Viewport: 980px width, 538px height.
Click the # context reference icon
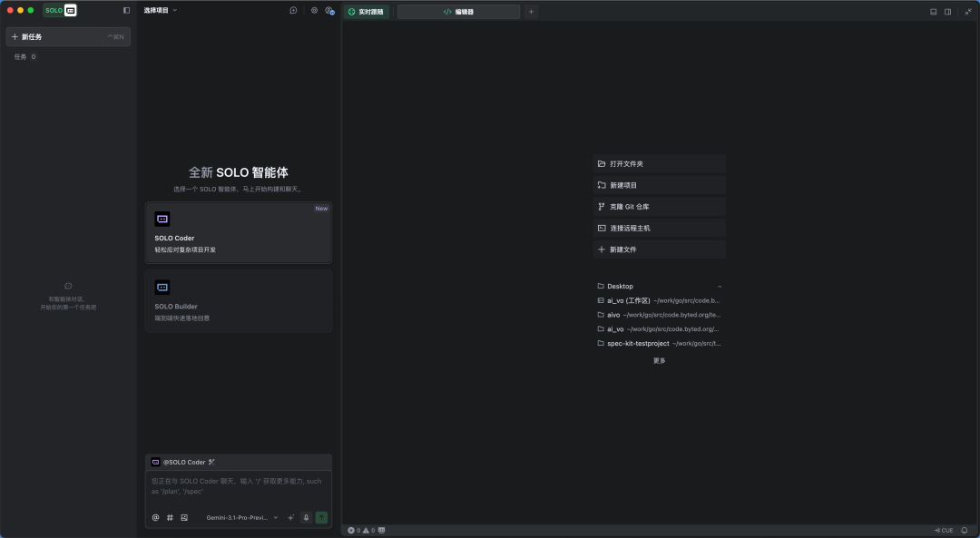(x=170, y=517)
